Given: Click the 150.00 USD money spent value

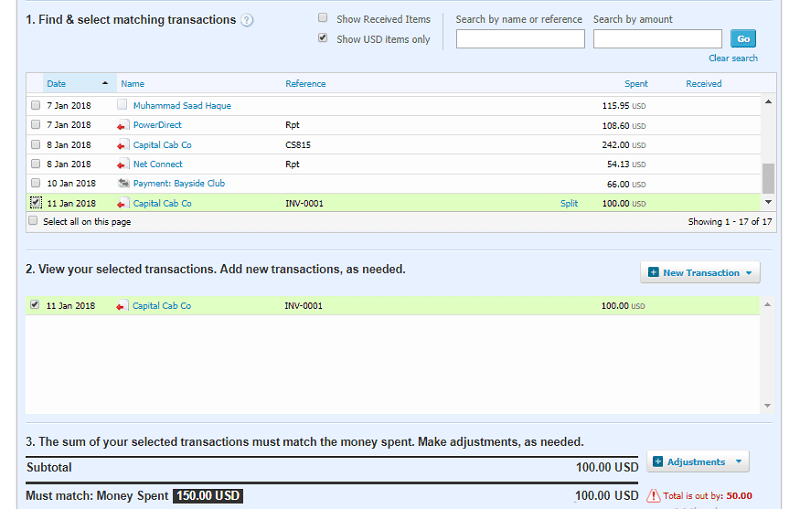Looking at the screenshot, I should coord(208,496).
